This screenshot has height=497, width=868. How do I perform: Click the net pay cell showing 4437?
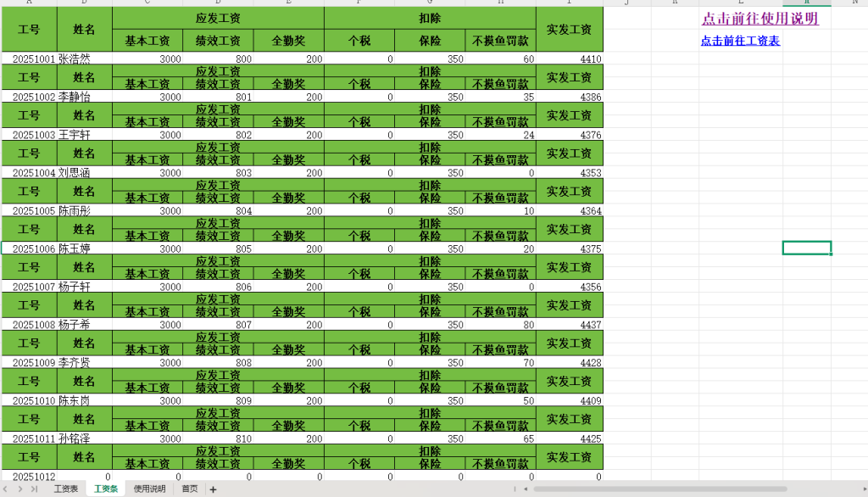[x=570, y=325]
